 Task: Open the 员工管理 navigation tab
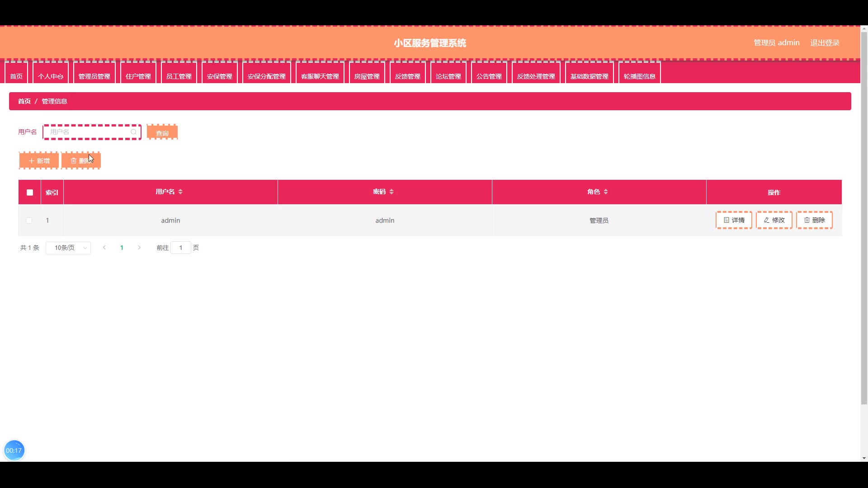179,73
